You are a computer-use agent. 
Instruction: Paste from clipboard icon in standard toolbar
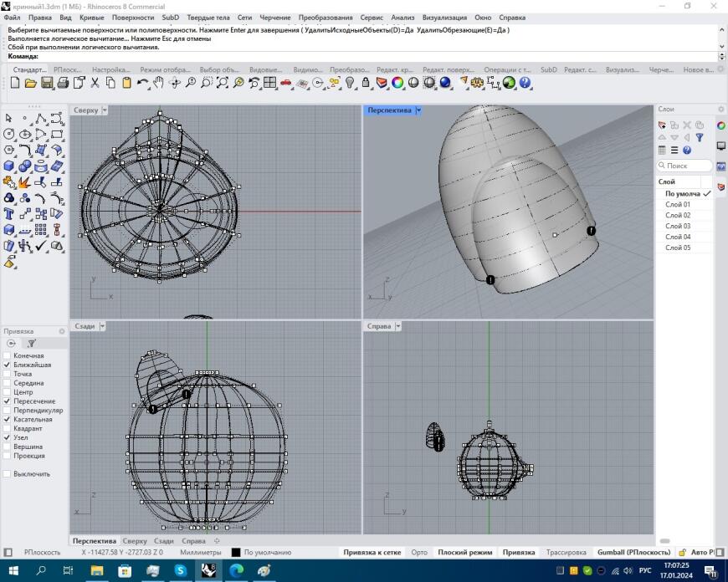[126, 83]
